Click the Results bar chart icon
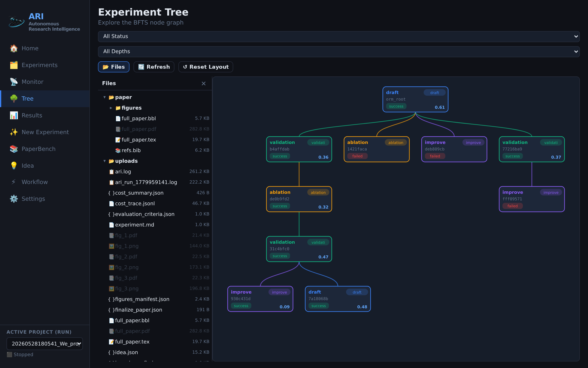Image resolution: width=588 pixels, height=368 pixels. (x=14, y=115)
